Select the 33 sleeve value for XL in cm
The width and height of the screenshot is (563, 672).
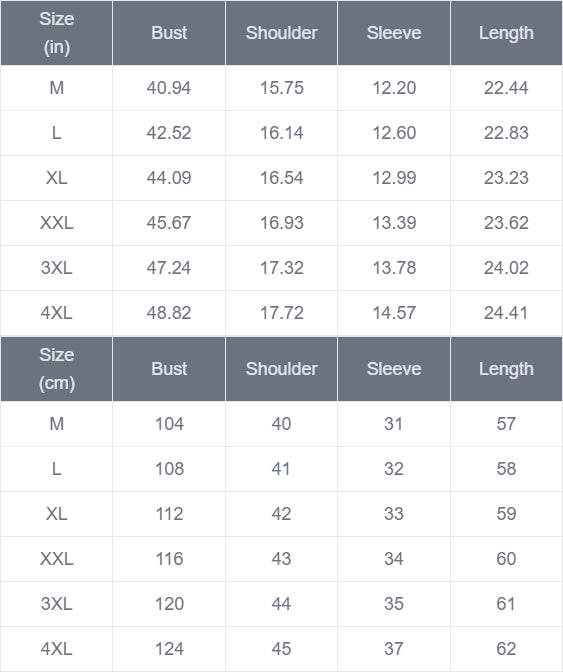[394, 514]
